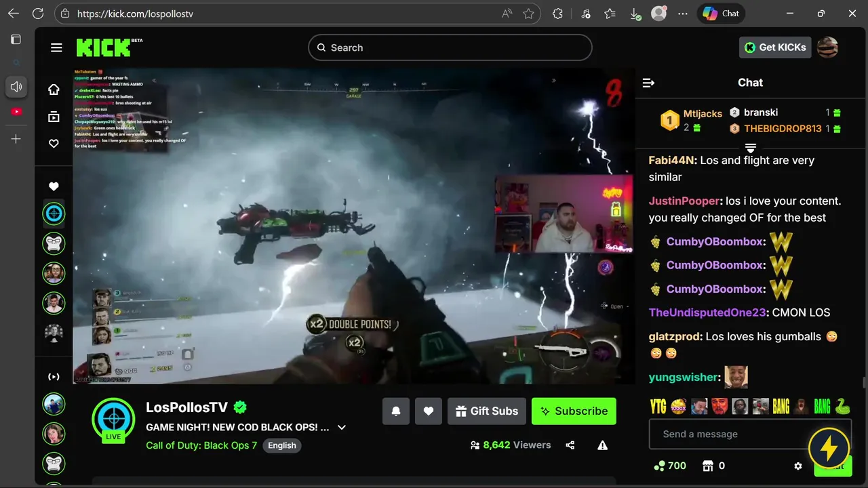Click LosPollosTV live channel avatar below video

click(x=113, y=420)
